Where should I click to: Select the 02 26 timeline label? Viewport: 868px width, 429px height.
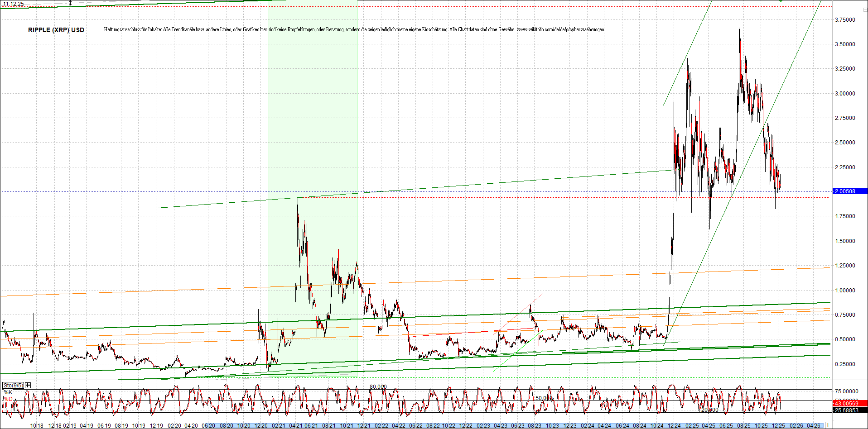tap(796, 426)
